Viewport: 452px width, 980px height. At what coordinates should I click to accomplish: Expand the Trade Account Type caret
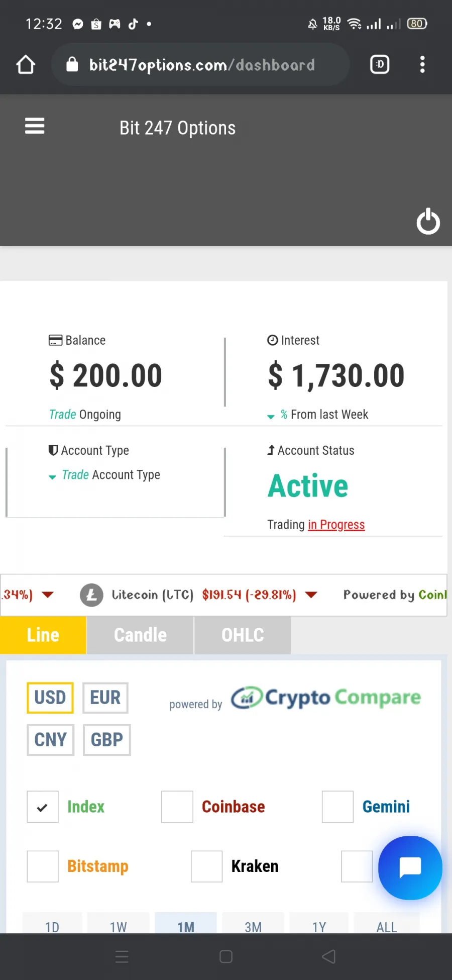pos(52,477)
